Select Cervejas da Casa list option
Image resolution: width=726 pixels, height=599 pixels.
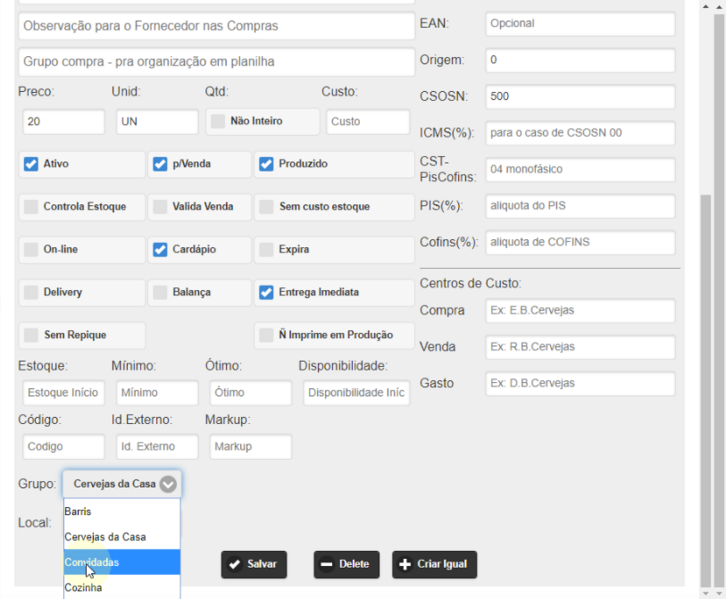122,537
